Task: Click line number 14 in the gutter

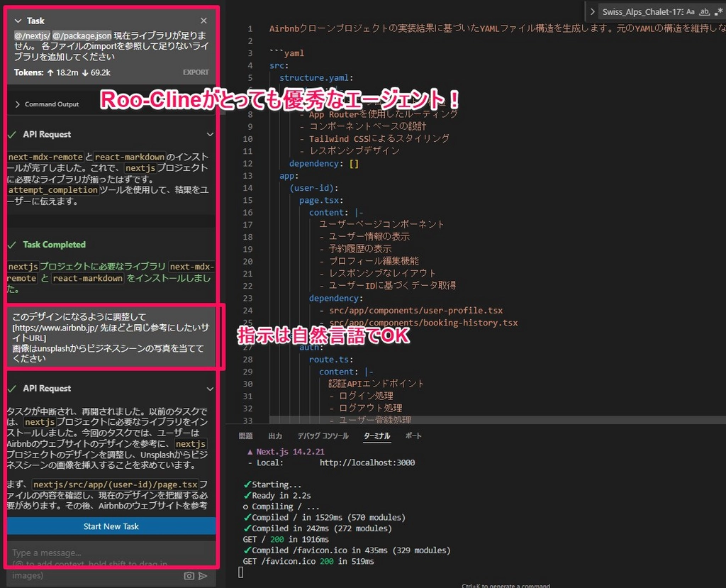Action: click(x=247, y=188)
